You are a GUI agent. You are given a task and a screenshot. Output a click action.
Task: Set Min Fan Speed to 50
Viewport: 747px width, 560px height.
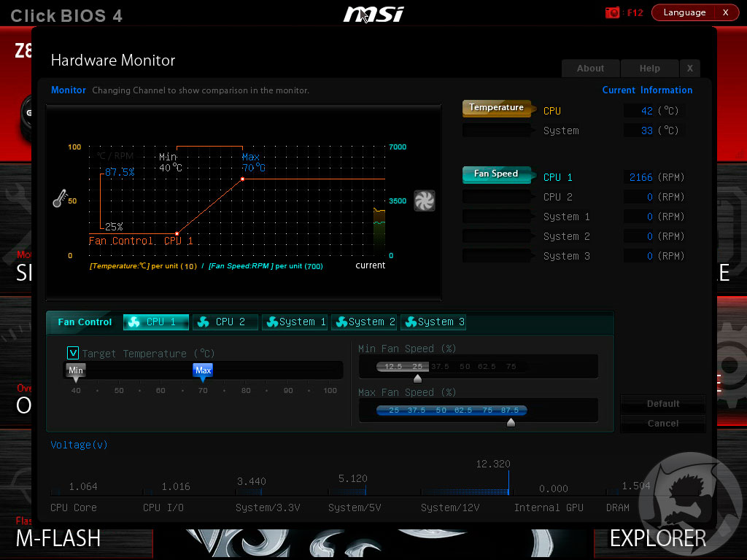click(465, 366)
